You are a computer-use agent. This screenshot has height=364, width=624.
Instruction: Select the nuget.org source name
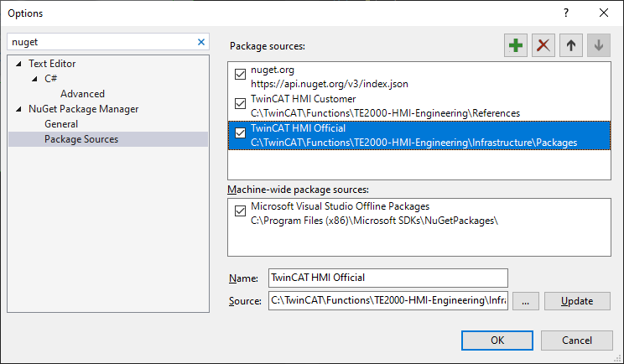click(273, 70)
